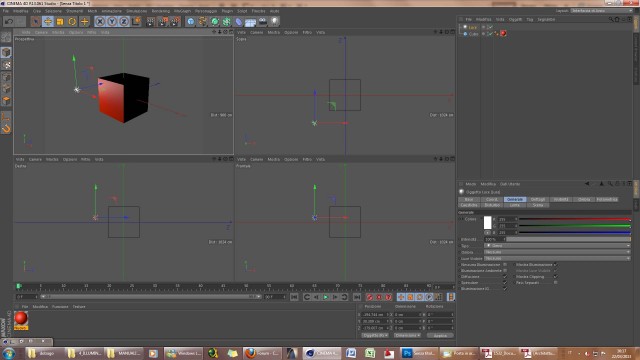
Task: Open the Oggetto (Rel) coordinate dropdown
Action: (375, 335)
